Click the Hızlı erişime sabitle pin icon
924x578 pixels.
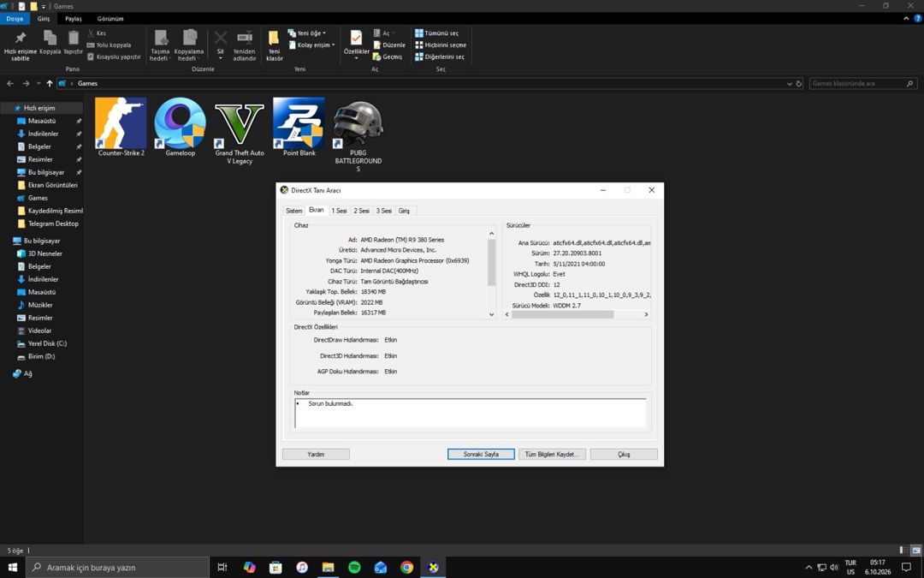20,38
